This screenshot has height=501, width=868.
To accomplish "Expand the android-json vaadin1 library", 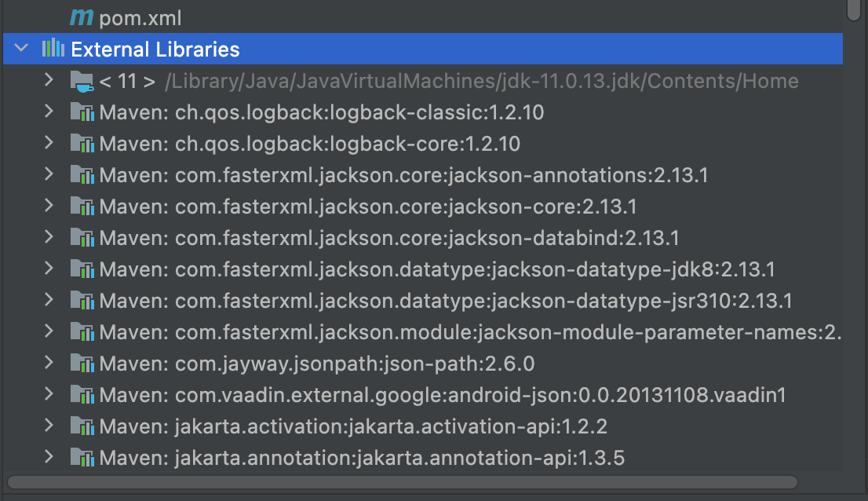I will click(49, 393).
